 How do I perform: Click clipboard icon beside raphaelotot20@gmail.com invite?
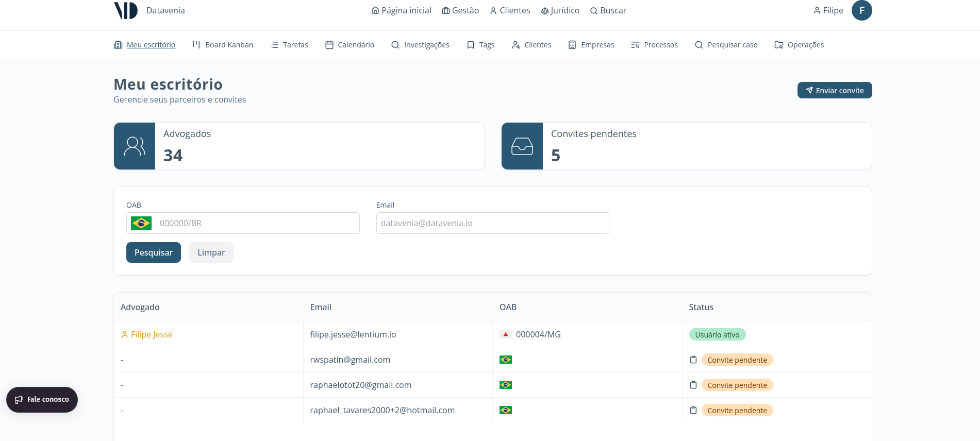click(x=693, y=385)
